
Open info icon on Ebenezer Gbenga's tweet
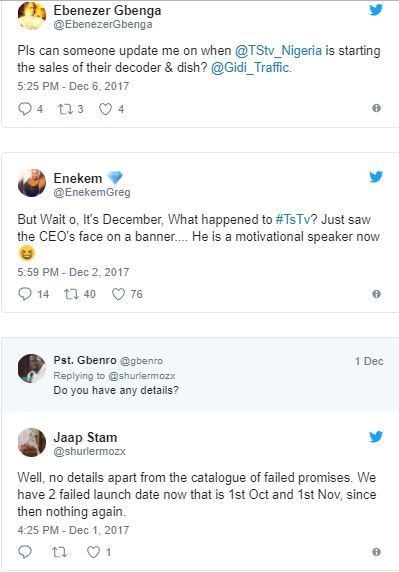[376, 108]
